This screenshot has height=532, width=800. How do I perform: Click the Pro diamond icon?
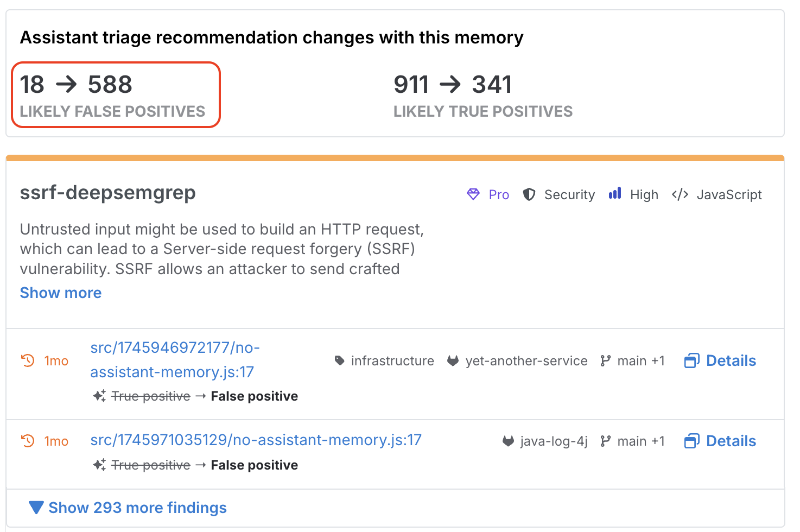point(473,194)
